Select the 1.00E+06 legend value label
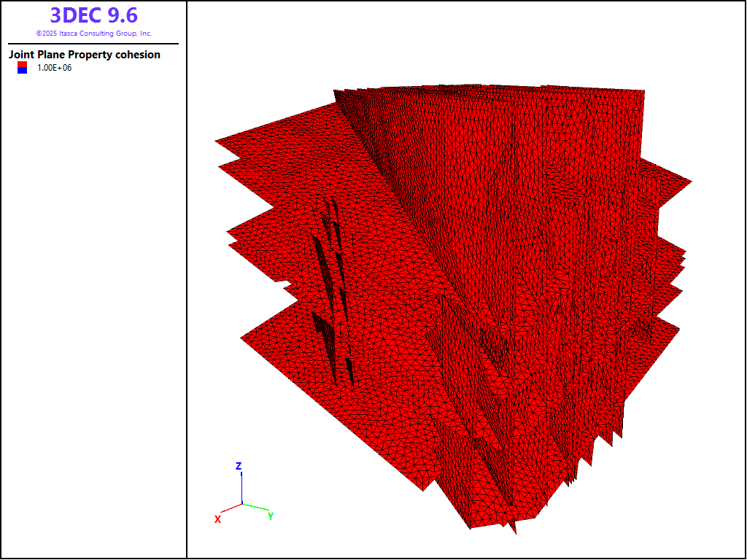 (55, 68)
